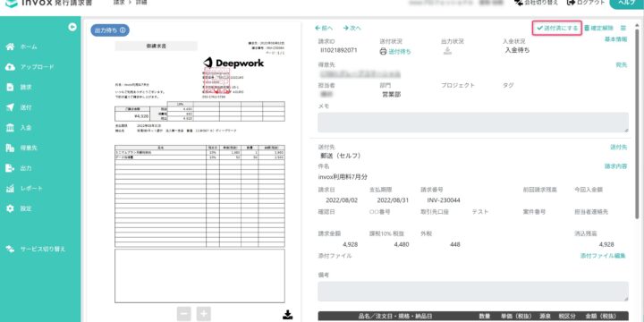Click the 請求ID value II1021892071
644x322 pixels.
pos(339,50)
